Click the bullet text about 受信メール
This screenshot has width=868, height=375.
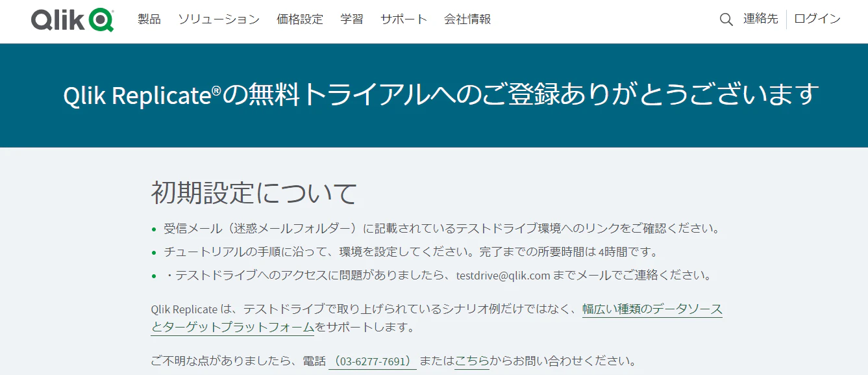[x=441, y=229]
